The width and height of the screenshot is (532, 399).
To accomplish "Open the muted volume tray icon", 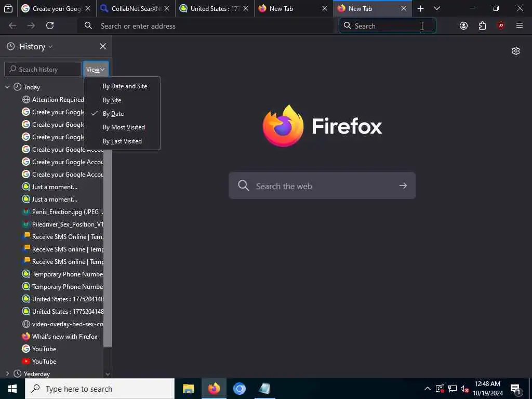I will [465, 389].
